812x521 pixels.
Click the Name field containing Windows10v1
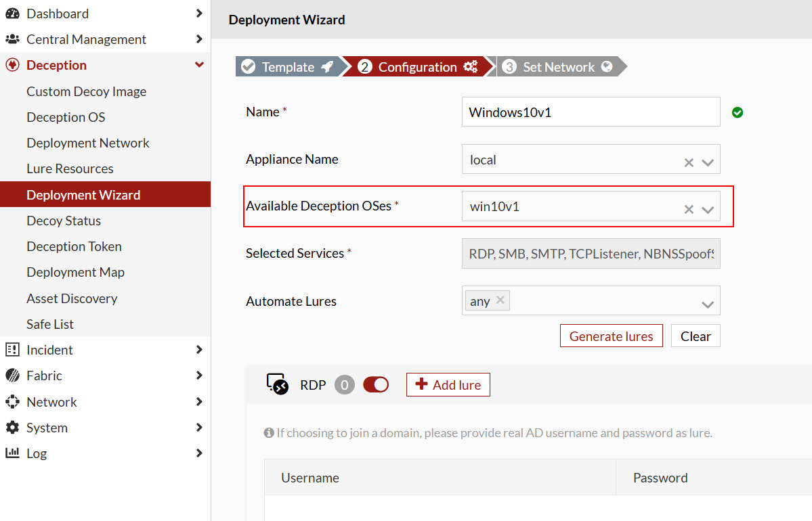[591, 112]
